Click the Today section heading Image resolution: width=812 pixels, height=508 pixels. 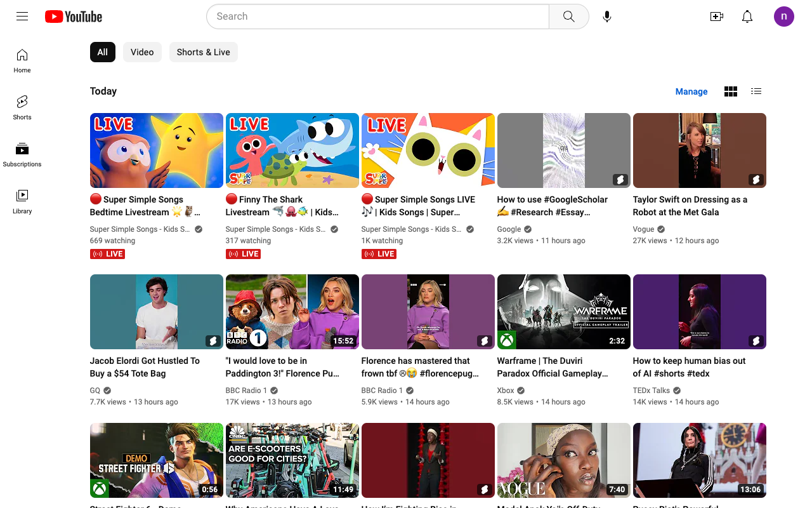[x=103, y=91]
